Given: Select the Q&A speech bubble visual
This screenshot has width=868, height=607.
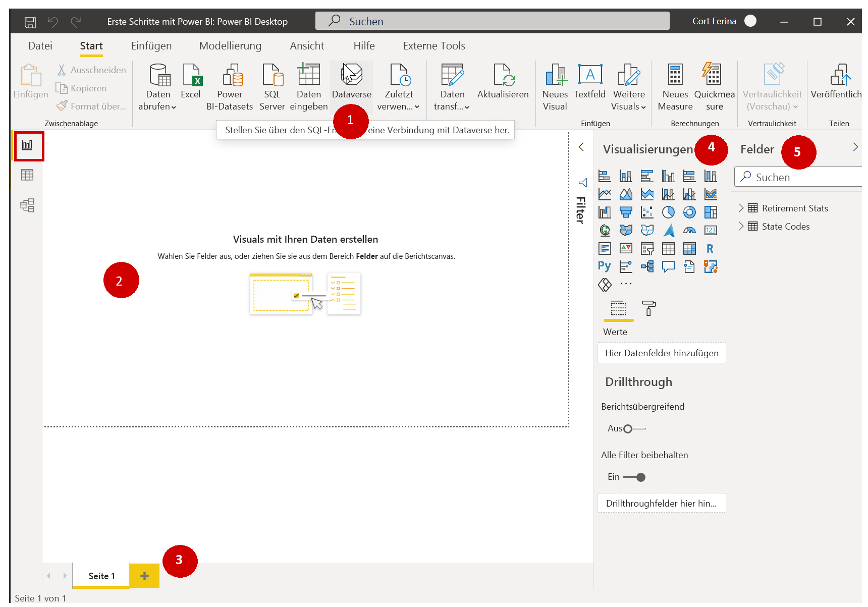Looking at the screenshot, I should (668, 267).
